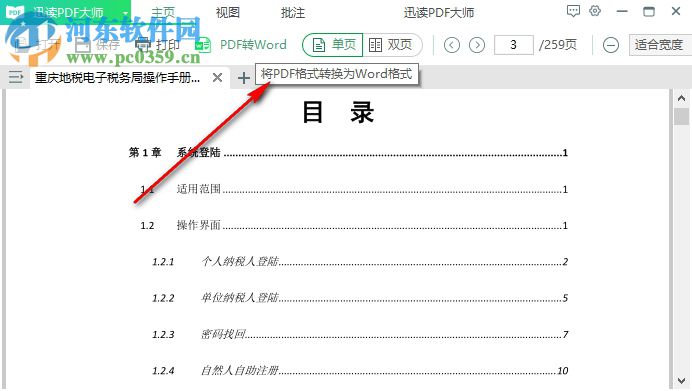Click TOC entry 适用范围
Image resolution: width=692 pixels, height=391 pixels.
click(x=354, y=189)
